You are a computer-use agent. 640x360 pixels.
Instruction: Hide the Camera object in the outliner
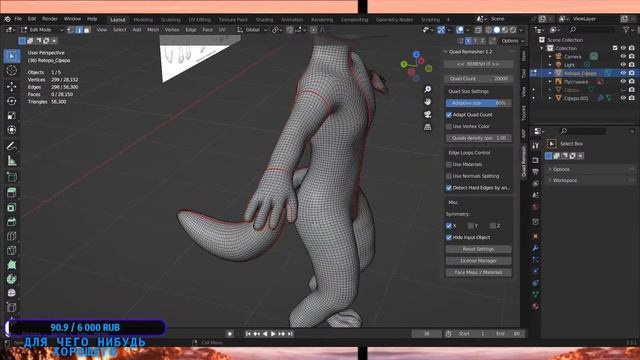[623, 56]
